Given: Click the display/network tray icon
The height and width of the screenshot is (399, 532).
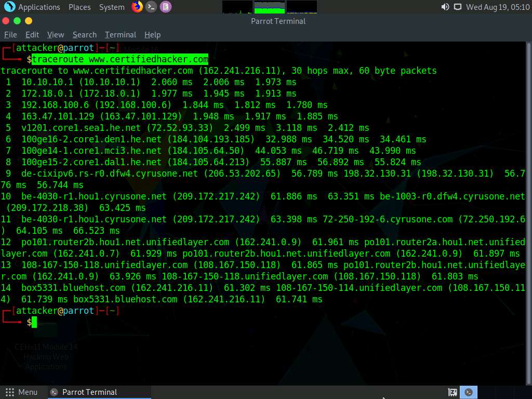Looking at the screenshot, I should 457,7.
